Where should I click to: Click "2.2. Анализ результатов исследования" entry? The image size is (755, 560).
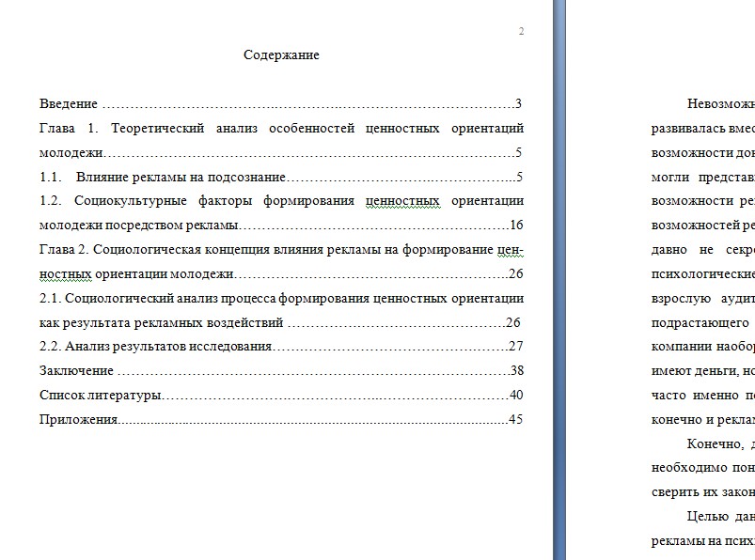click(x=281, y=346)
